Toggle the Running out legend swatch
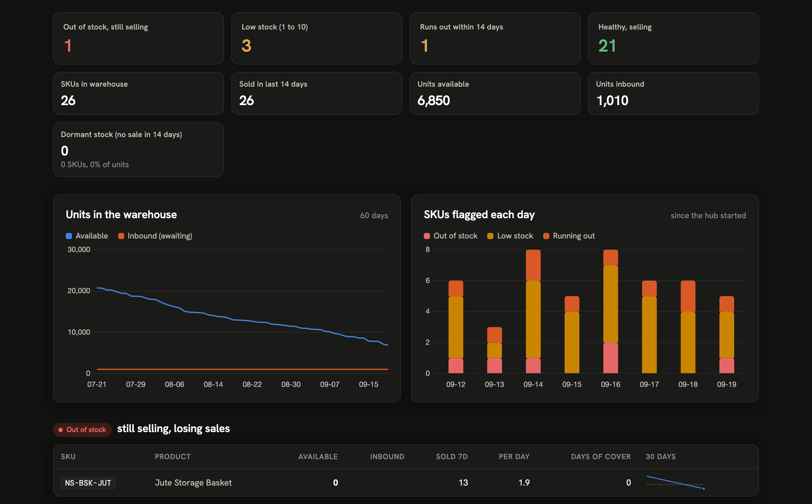812x504 pixels. (546, 236)
